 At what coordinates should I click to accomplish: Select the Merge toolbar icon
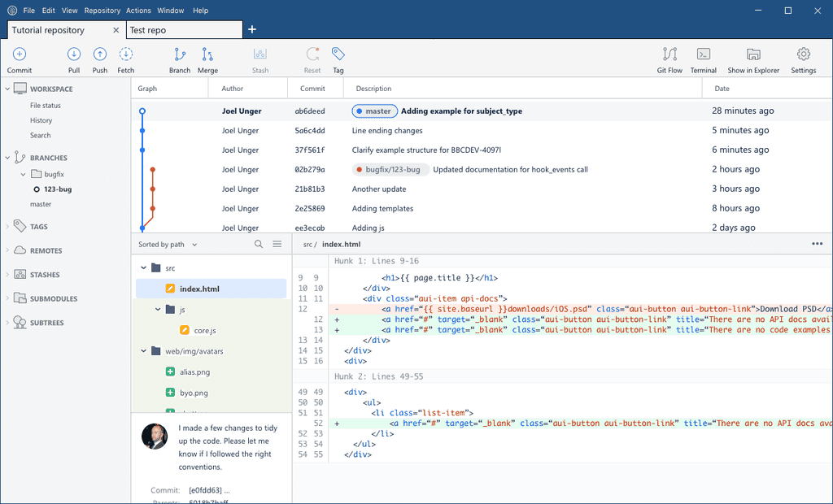(x=207, y=59)
